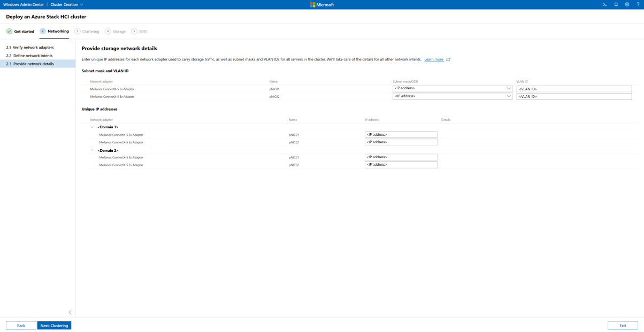The width and height of the screenshot is (644, 332).
Task: Select the numbered Clustering step circle
Action: click(x=79, y=31)
